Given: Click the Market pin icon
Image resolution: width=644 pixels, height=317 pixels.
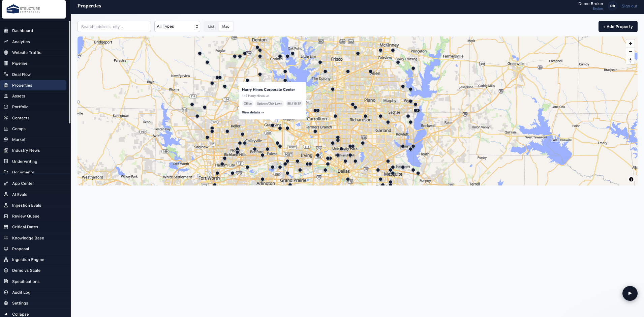Looking at the screenshot, I should [x=6, y=140].
